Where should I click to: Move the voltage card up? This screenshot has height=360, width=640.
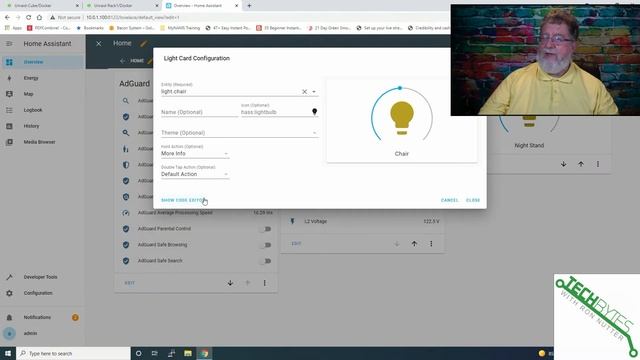coord(414,244)
